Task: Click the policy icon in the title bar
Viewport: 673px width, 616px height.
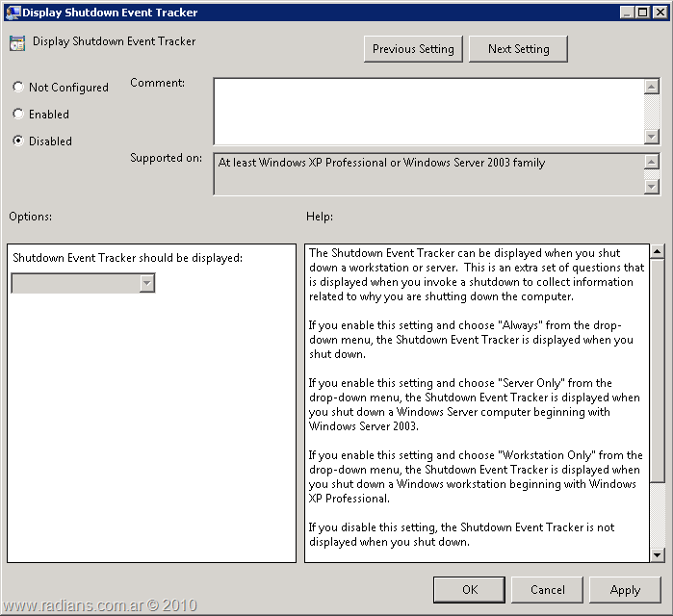Action: click(12, 12)
